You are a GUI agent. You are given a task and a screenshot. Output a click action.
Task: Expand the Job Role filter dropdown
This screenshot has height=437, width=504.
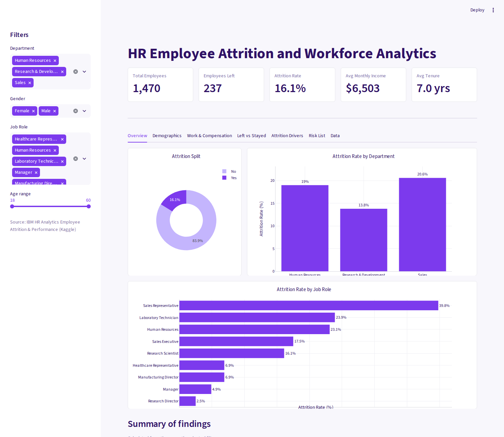pos(84,159)
